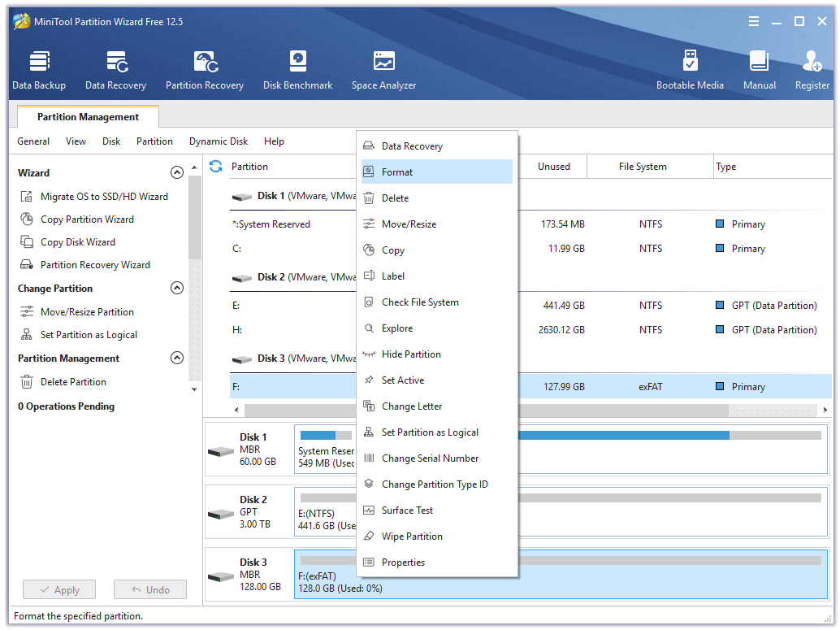Select Hide Partition
This screenshot has height=630, width=840.
[437, 354]
